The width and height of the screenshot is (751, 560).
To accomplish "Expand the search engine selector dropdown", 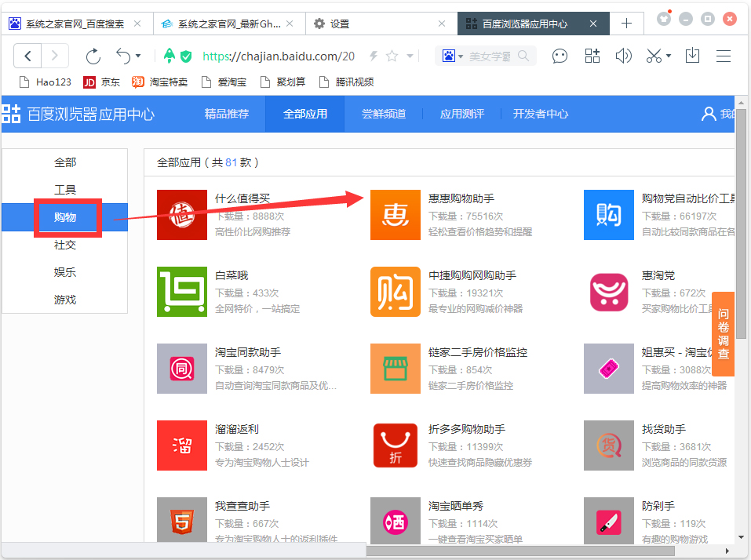I will click(461, 56).
